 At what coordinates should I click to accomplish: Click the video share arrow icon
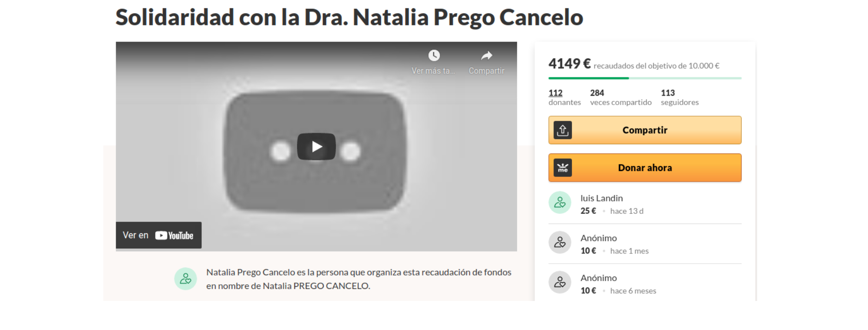[487, 56]
